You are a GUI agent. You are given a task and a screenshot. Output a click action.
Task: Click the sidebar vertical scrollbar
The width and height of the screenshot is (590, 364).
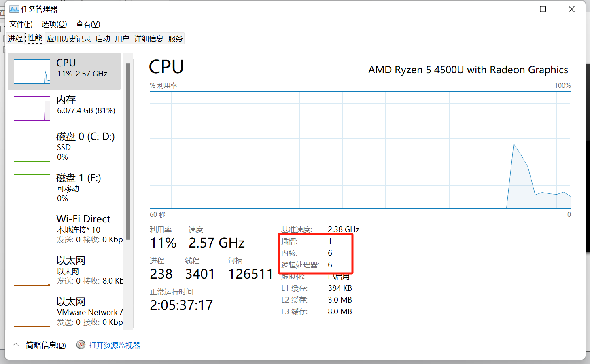128,152
